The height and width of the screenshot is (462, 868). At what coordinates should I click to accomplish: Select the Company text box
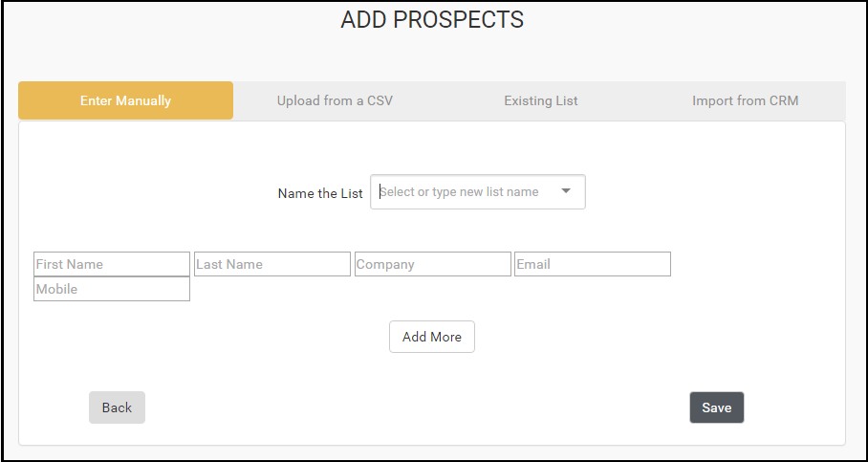pos(433,264)
